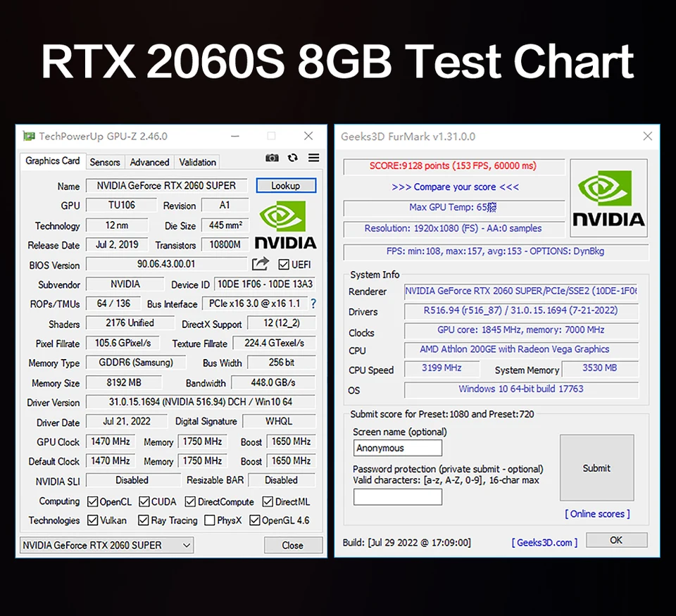Click the Max GPU Temp field
This screenshot has height=616, width=676.
tap(453, 208)
